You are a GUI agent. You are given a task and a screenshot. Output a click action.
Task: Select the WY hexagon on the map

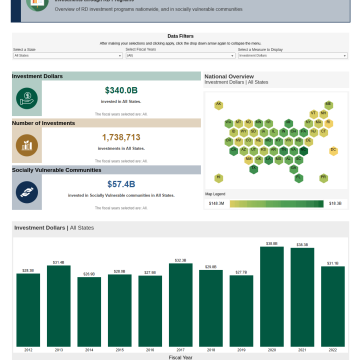click(244, 132)
